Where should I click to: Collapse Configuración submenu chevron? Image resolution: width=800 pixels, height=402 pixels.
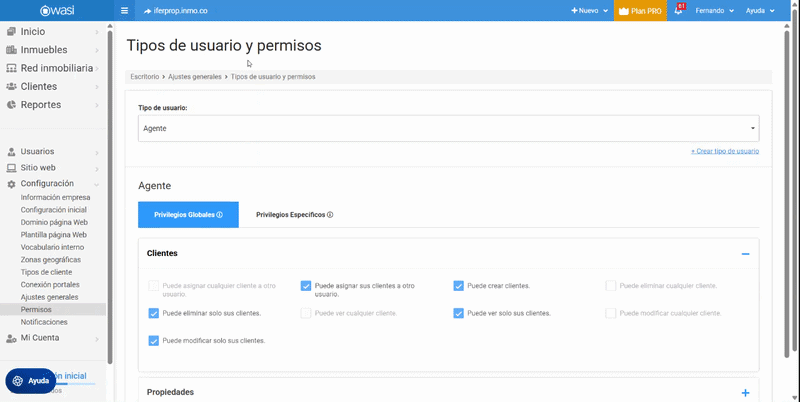[97, 184]
